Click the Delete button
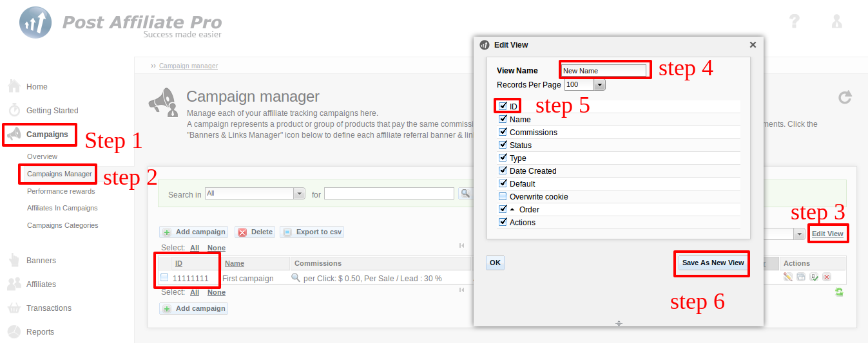This screenshot has width=868, height=343. click(x=255, y=232)
